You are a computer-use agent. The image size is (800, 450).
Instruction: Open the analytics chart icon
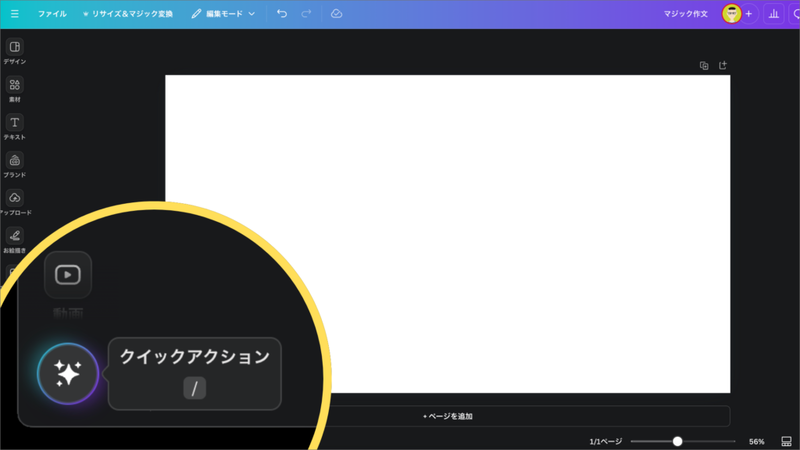pos(773,14)
